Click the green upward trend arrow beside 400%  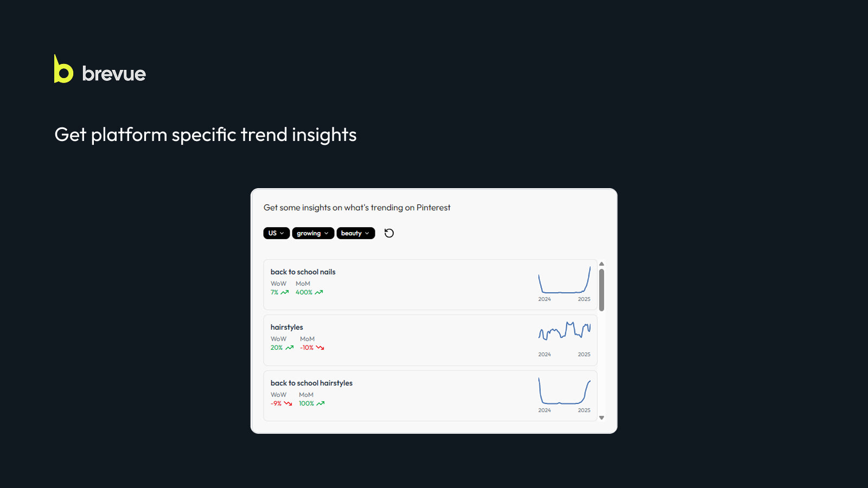[319, 292]
